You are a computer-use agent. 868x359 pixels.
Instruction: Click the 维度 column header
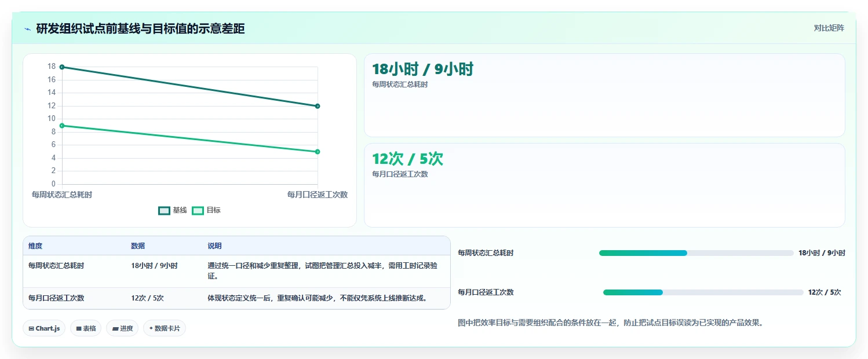tap(35, 246)
